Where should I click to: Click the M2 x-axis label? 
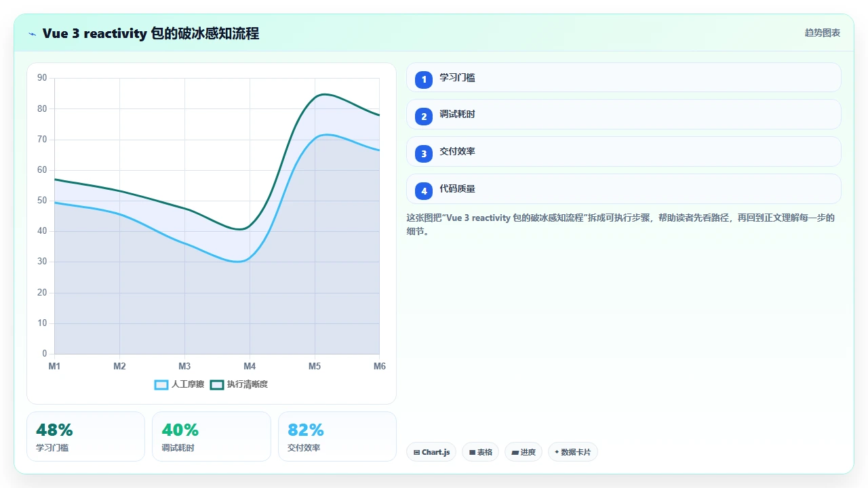119,366
